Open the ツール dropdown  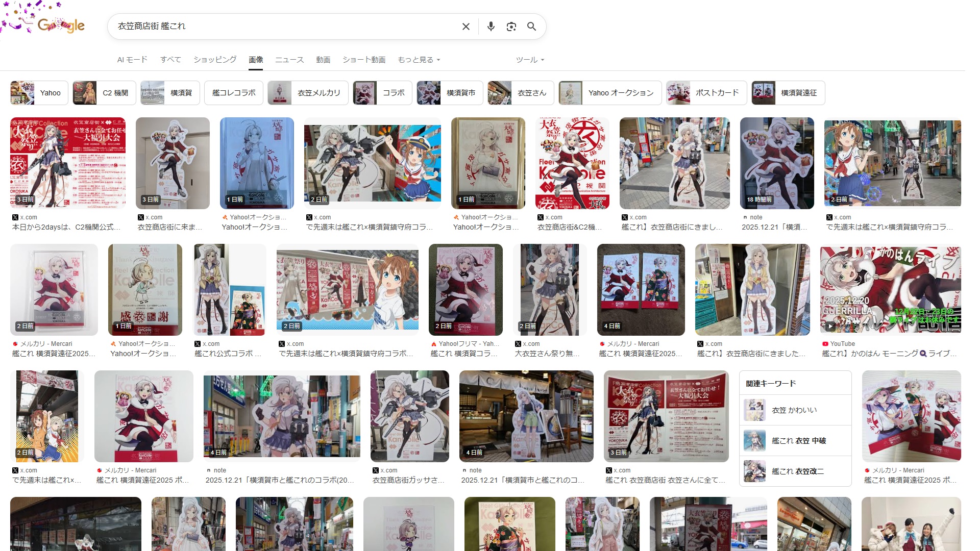point(530,60)
